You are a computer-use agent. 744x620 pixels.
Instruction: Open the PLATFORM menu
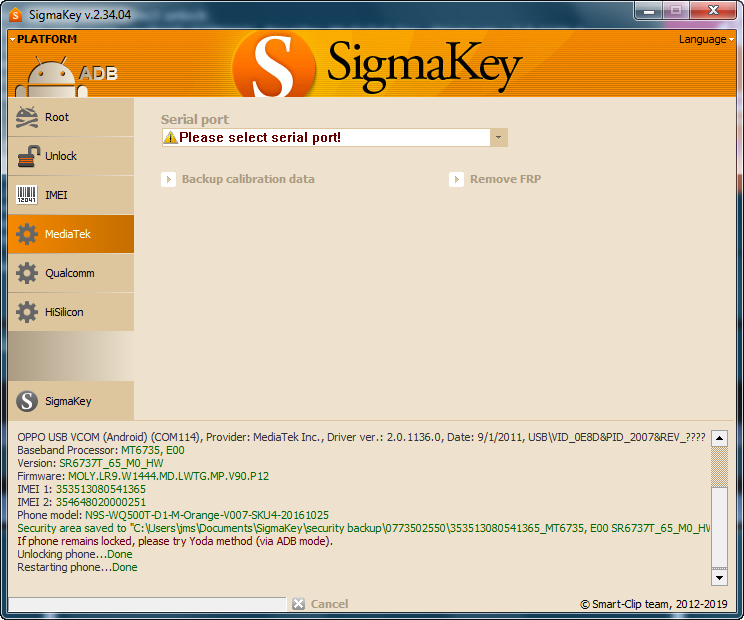click(x=43, y=39)
